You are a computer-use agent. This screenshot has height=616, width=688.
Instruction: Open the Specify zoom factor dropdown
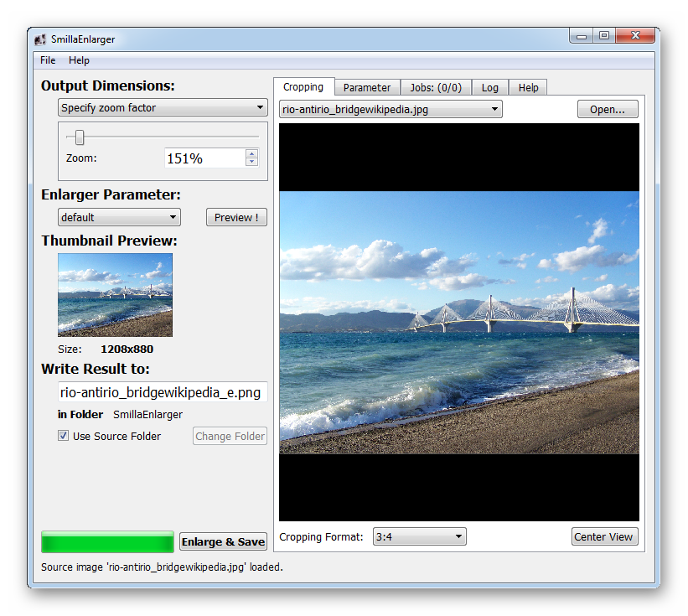point(163,107)
